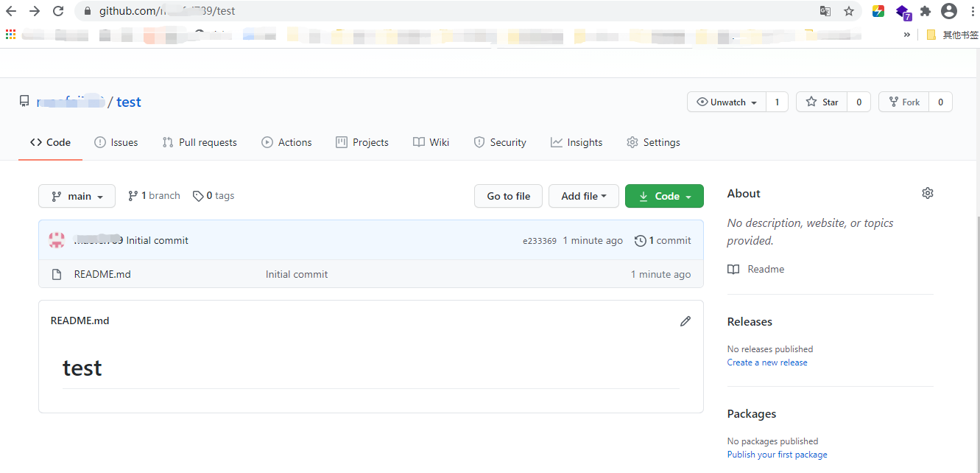Open the Pull requests tab
The width and height of the screenshot is (980, 473).
coord(200,142)
